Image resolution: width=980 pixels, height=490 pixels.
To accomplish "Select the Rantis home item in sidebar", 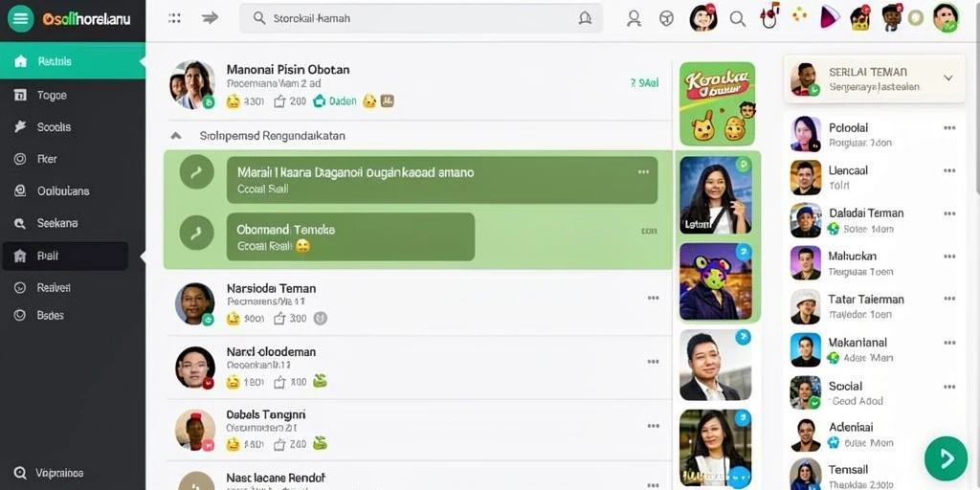I will point(73,60).
